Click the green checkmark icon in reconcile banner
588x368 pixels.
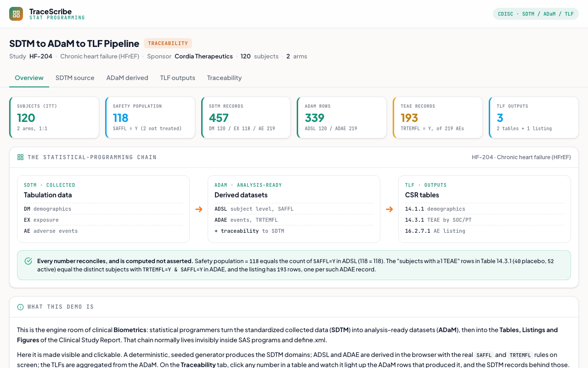tap(28, 261)
